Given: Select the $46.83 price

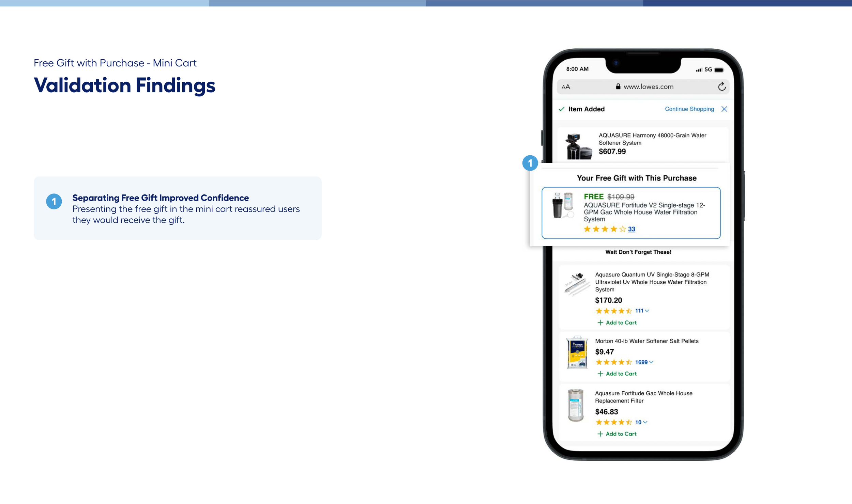Looking at the screenshot, I should [x=606, y=412].
